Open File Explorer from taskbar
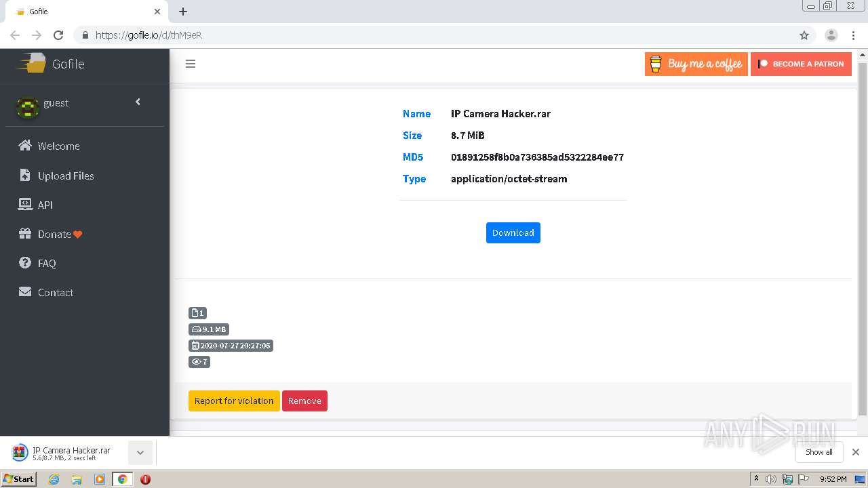 (x=77, y=479)
